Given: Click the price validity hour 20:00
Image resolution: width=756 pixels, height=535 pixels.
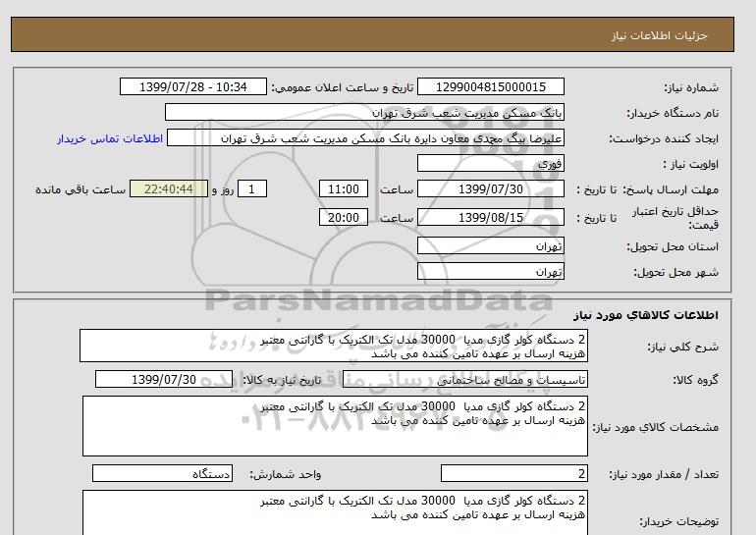Looking at the screenshot, I should pyautogui.click(x=344, y=218).
